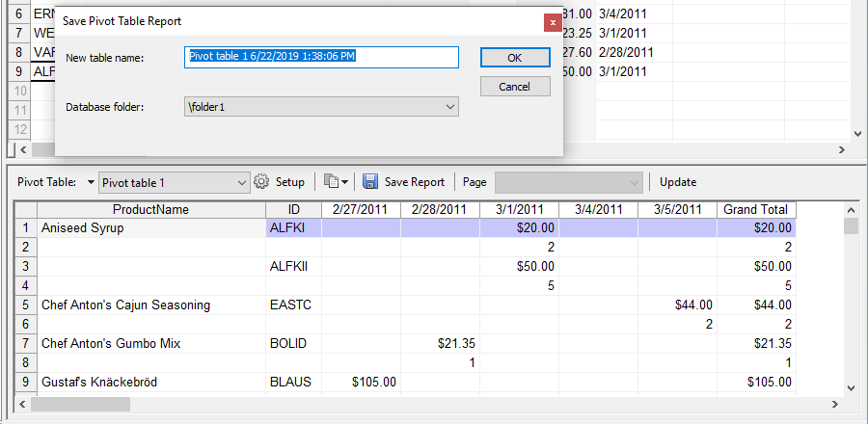Viewport: 868px width, 424px height.
Task: Click the Setup gear icon
Action: tap(260, 182)
